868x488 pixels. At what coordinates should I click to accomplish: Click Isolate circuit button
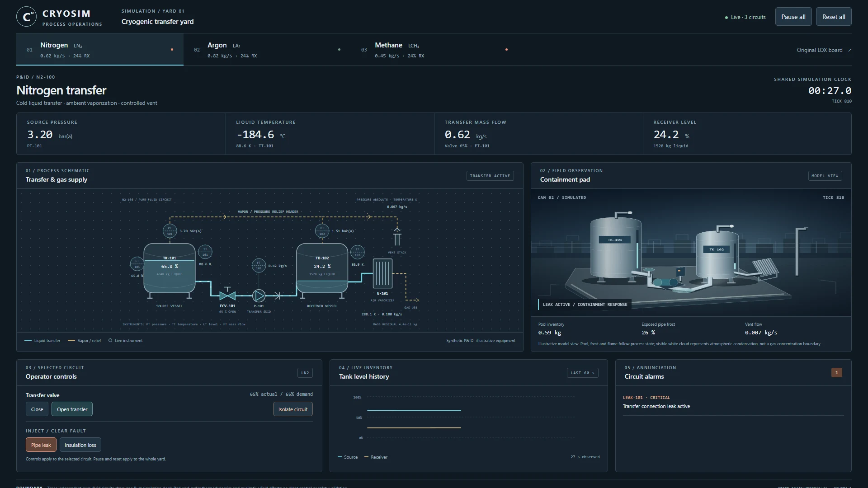point(293,409)
